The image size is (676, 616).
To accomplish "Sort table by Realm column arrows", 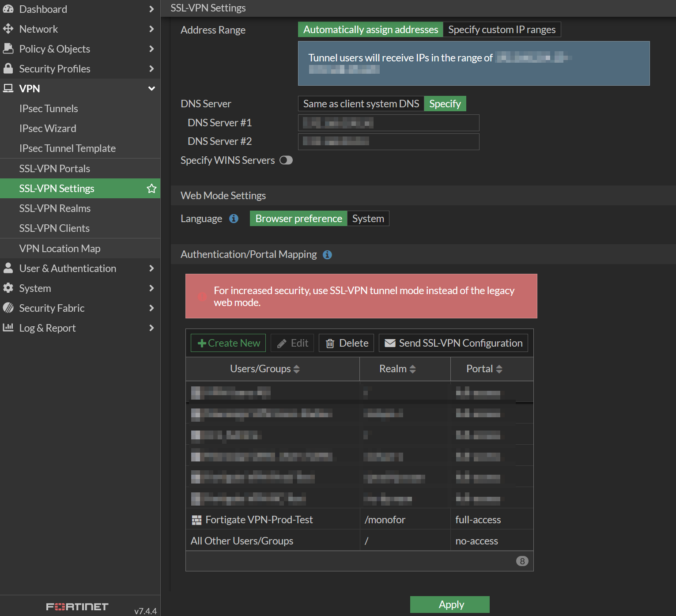I will point(413,369).
